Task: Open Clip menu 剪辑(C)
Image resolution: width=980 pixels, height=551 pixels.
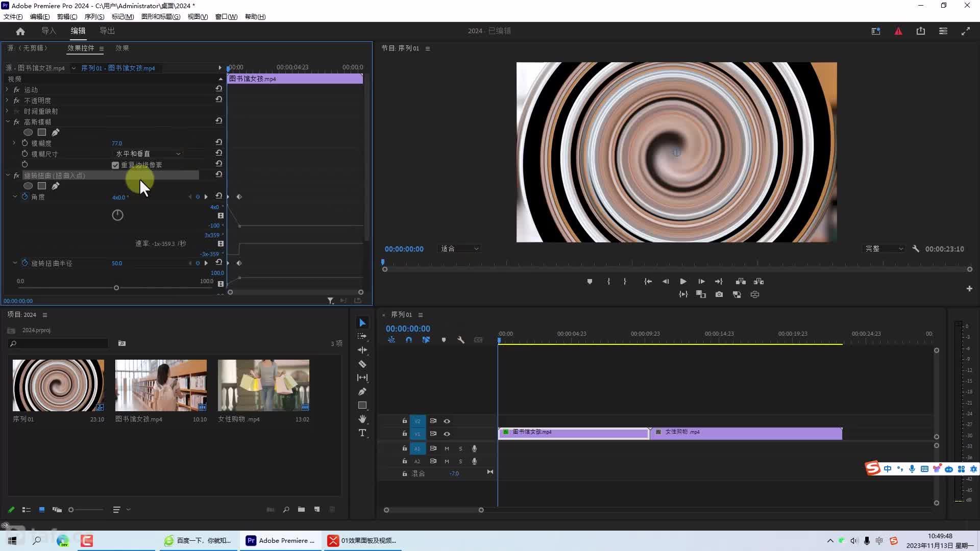Action: point(67,16)
